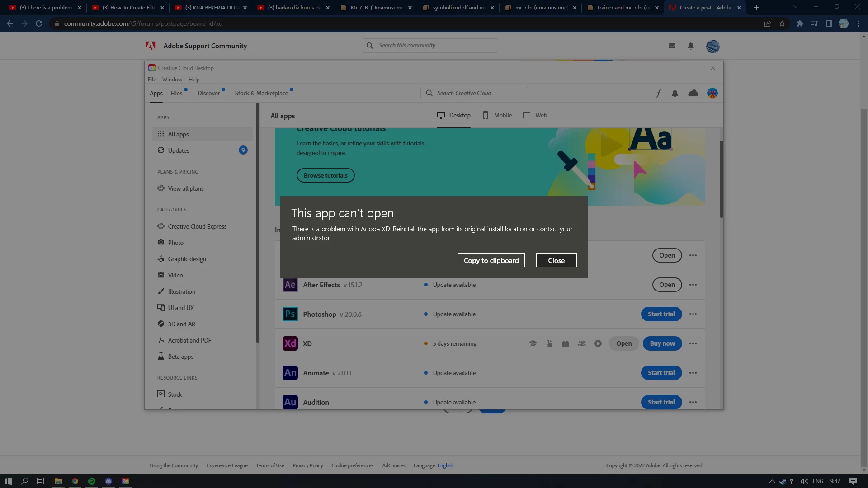The height and width of the screenshot is (488, 868).
Task: Click the XD tutorials graduation cap icon
Action: tap(533, 343)
